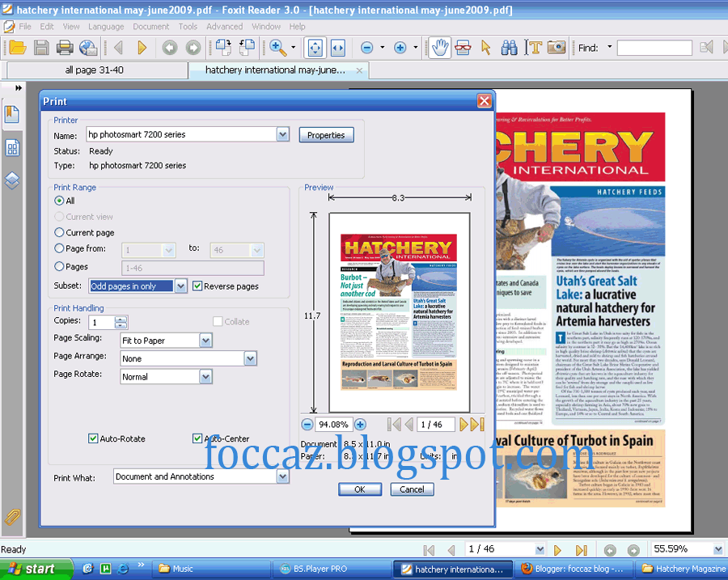Click the print preview page thumbnail
Viewport: 728px width, 580px height.
click(399, 312)
